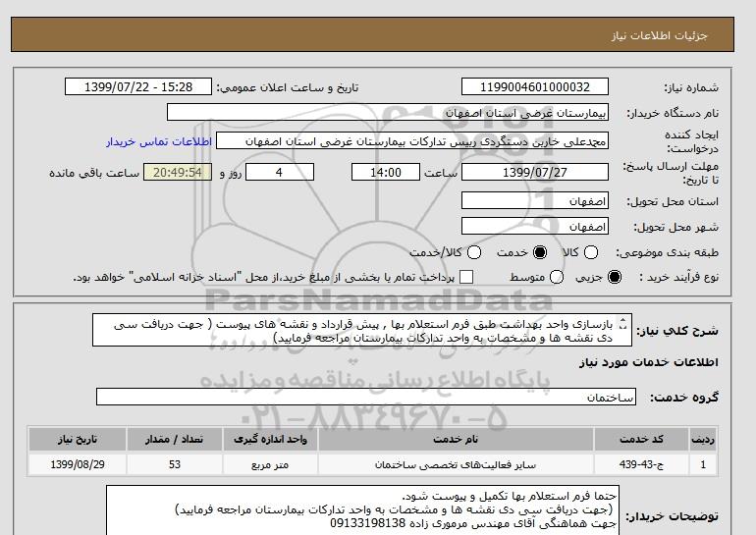The width and height of the screenshot is (756, 535).
Task: Click the scroll stepper in the شرح کلی نیاز box
Action: point(623,324)
